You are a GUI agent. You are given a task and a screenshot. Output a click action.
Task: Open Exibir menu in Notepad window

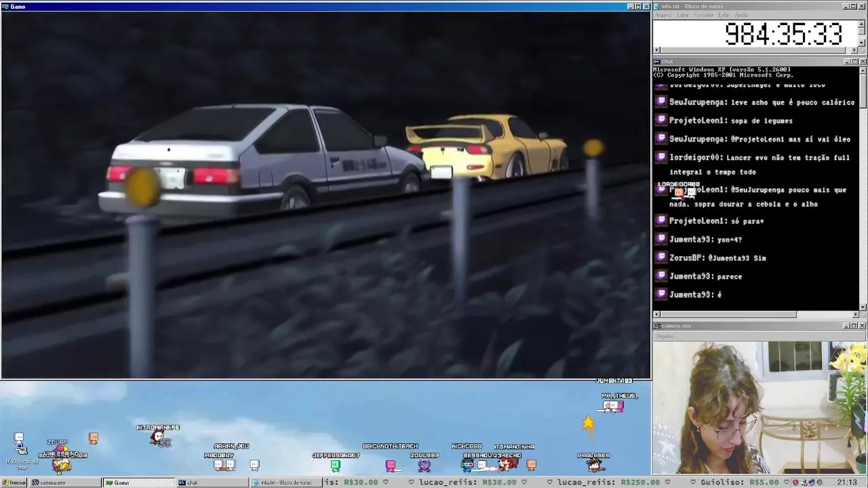[x=724, y=15]
